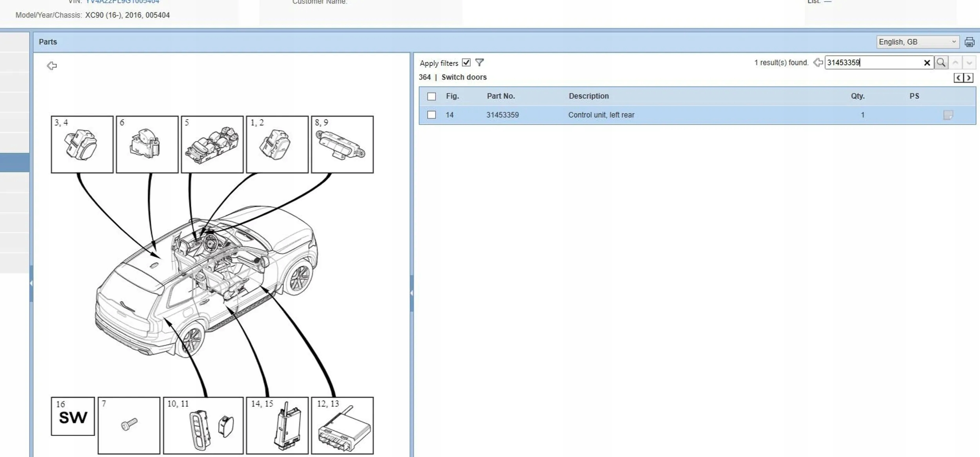Open the English, GB language dropdown
Viewport: 980px width, 457px height.
click(x=917, y=42)
